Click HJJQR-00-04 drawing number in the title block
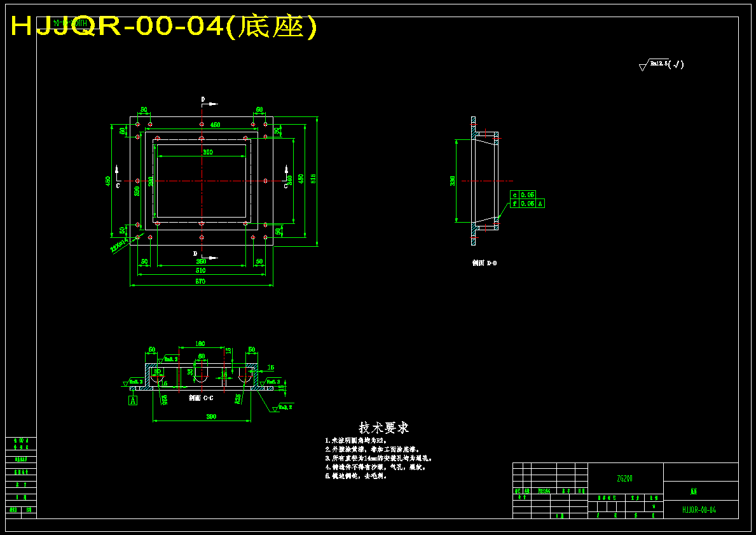 click(699, 510)
